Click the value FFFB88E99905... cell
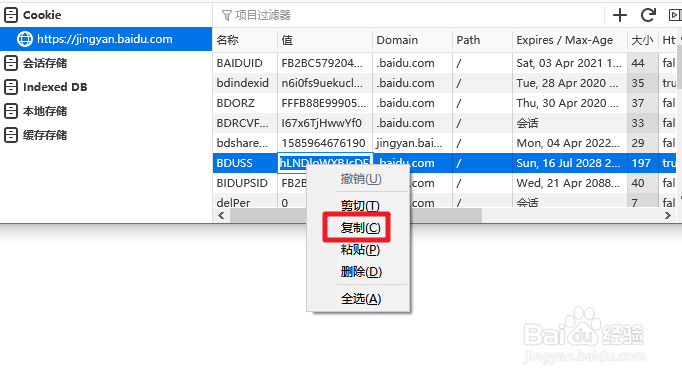Viewport: 682px width, 380px height. click(325, 103)
